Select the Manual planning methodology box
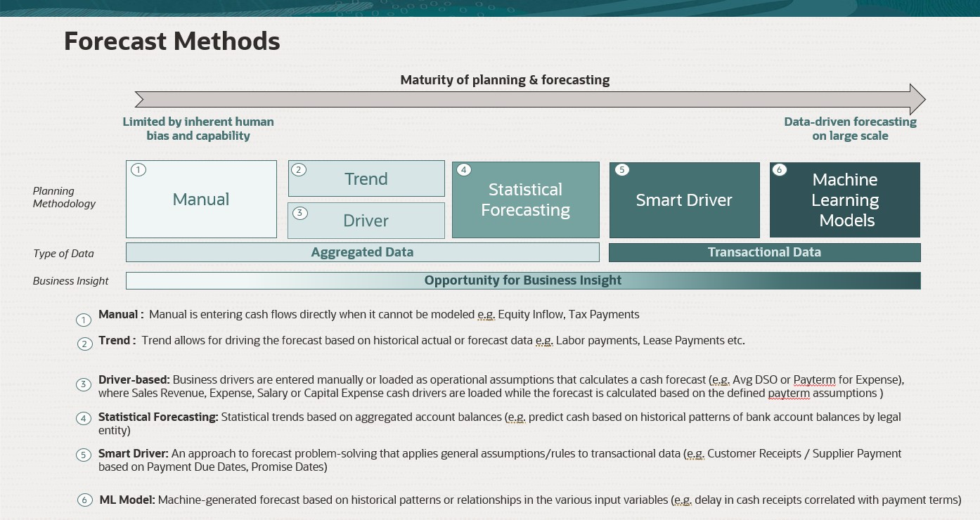 pos(201,199)
